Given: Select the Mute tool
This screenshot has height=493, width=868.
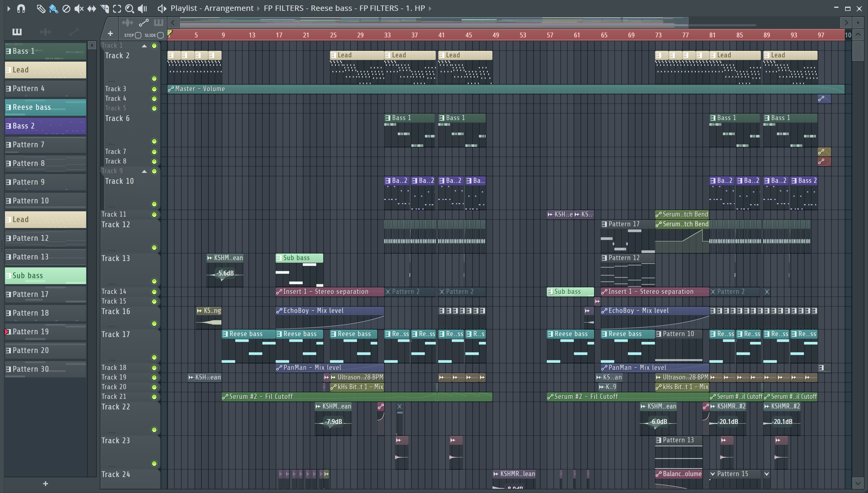Looking at the screenshot, I should point(79,8).
